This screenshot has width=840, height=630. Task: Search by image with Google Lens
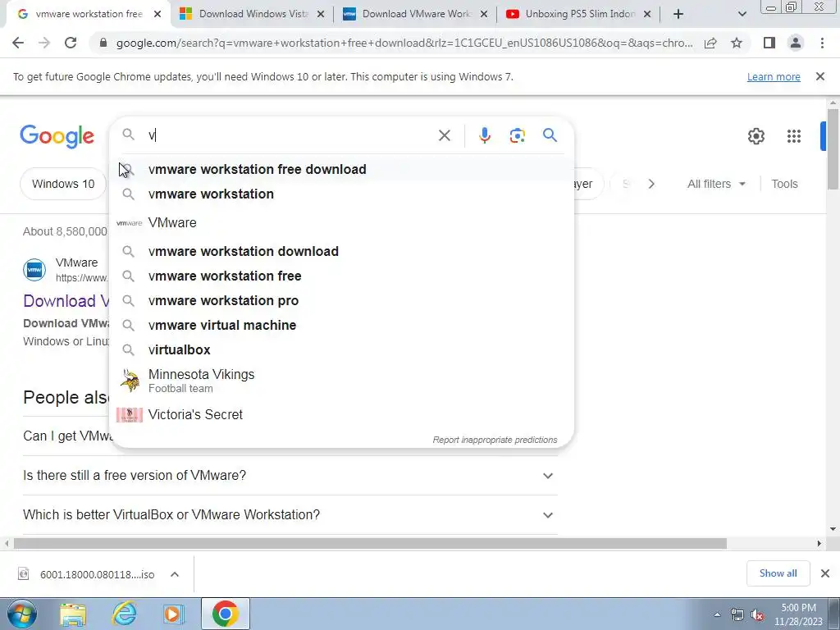tap(517, 135)
